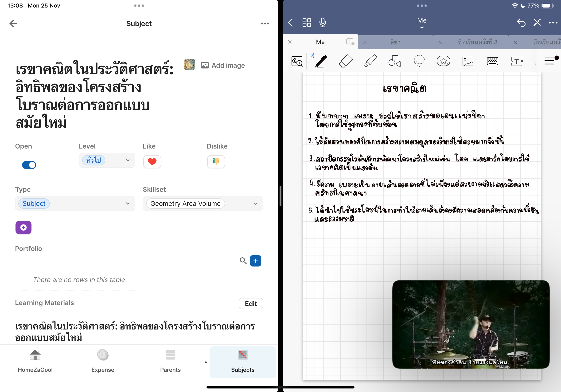
Task: Switch to the ลิซา notebook tab
Action: [x=395, y=42]
